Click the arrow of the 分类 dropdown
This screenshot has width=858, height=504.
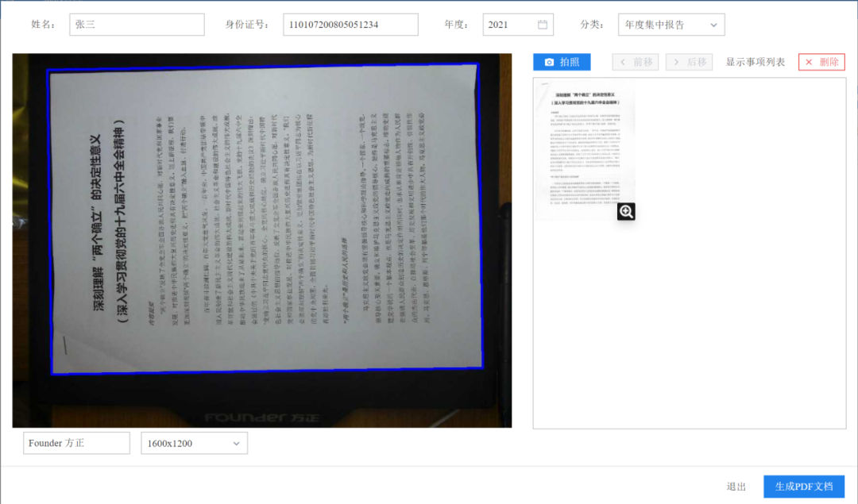point(713,25)
